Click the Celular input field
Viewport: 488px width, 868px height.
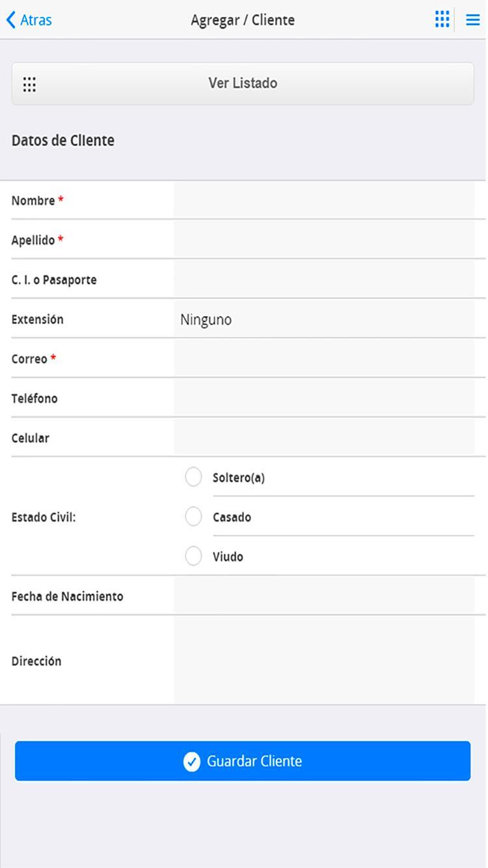[x=324, y=438]
